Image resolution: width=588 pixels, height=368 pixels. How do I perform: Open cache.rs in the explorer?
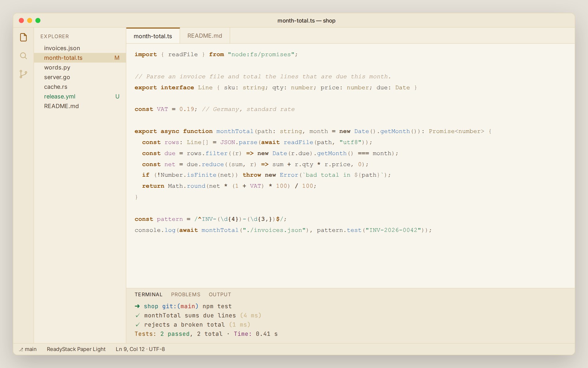(x=80, y=87)
